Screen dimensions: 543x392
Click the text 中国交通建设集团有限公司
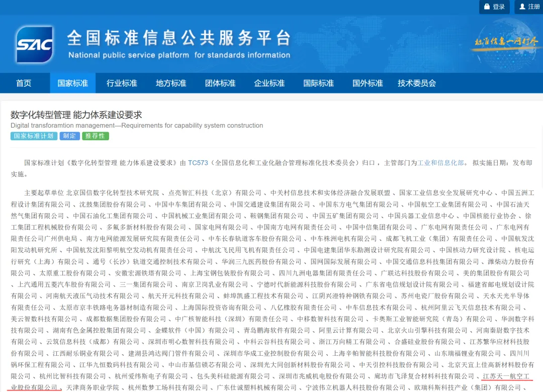pos(270,205)
